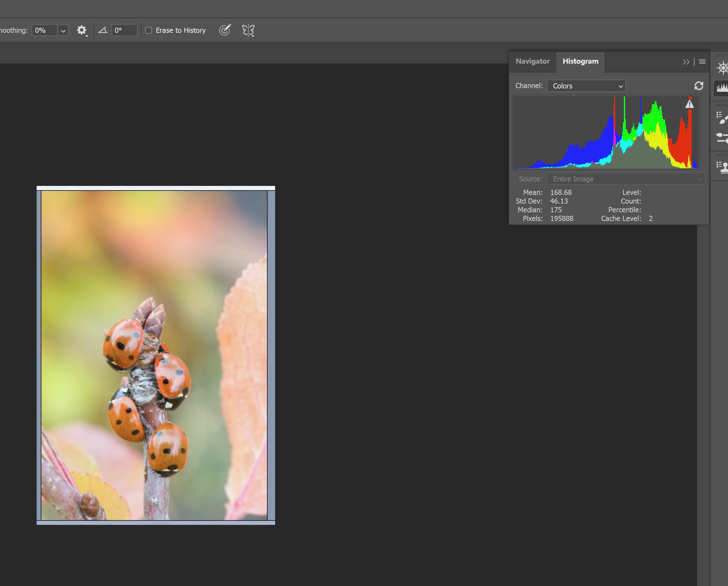This screenshot has width=728, height=586.
Task: Open the Clone Source stamp dock icon
Action: (722, 167)
